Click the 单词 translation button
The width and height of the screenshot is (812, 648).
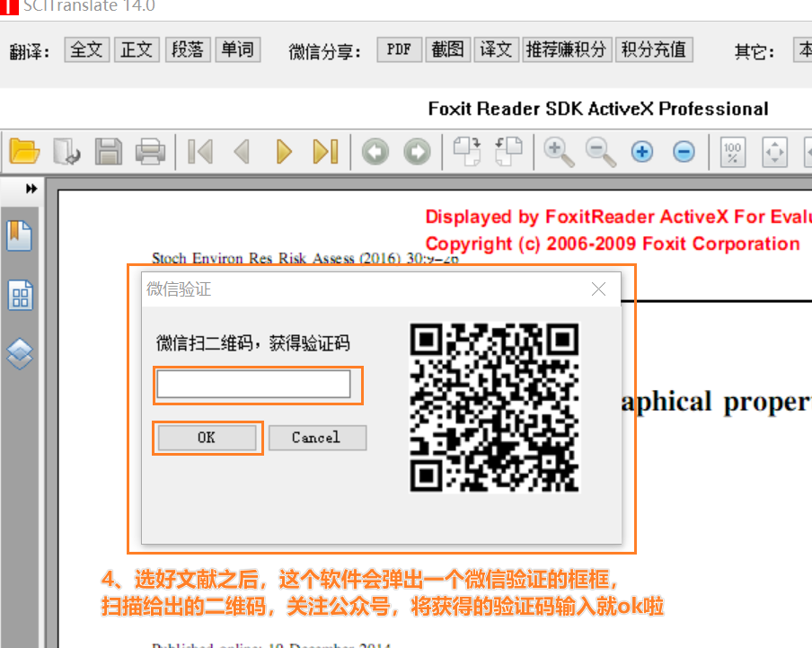point(238,49)
